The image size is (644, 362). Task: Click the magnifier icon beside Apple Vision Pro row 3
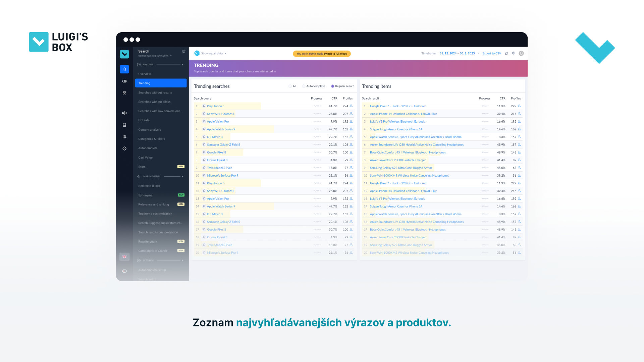(x=204, y=121)
